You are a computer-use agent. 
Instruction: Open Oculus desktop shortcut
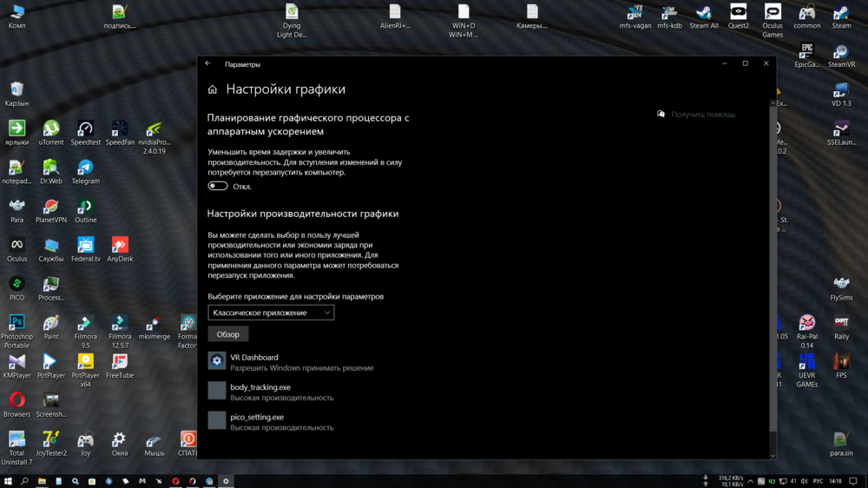[16, 250]
